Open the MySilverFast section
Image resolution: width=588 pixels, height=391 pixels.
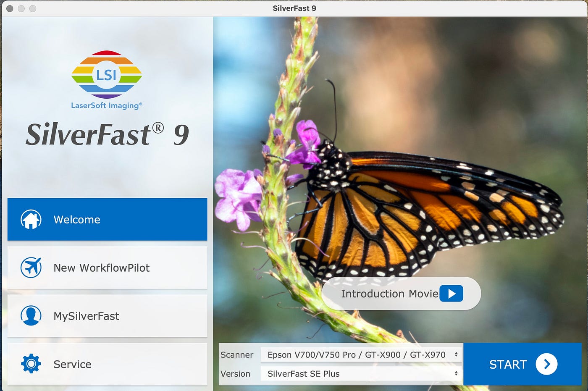(x=107, y=316)
